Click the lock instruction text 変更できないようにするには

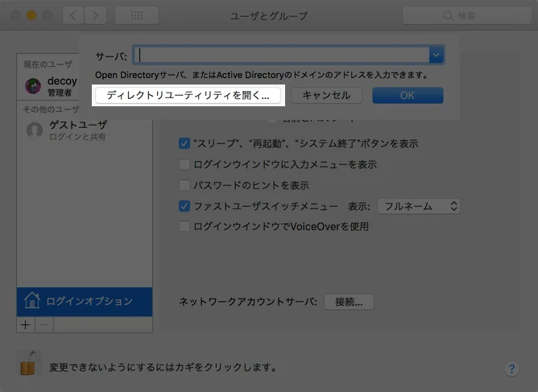(163, 368)
